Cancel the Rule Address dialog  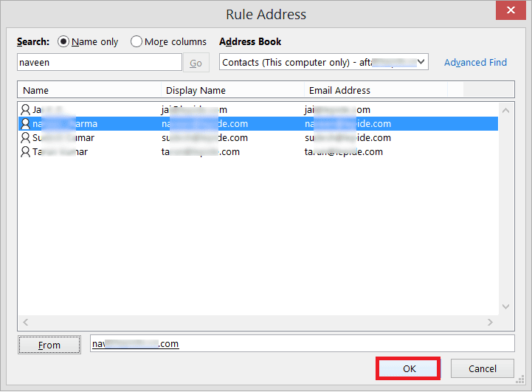pos(483,368)
